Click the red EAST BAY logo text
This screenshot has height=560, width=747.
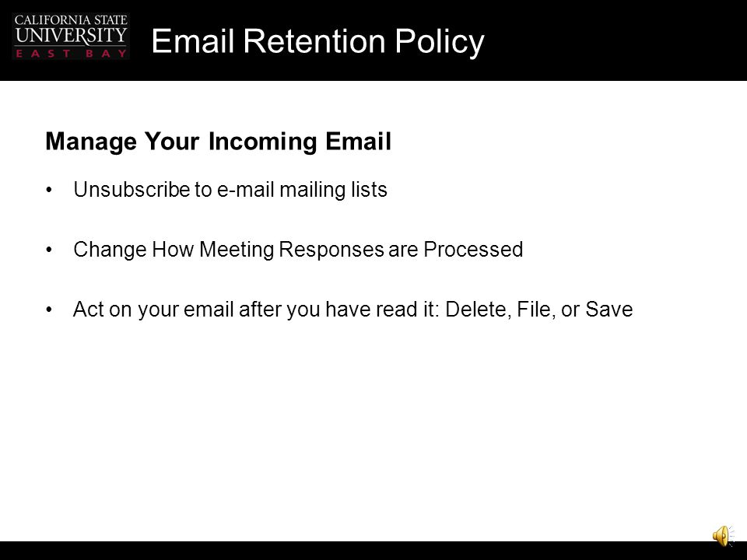point(72,54)
